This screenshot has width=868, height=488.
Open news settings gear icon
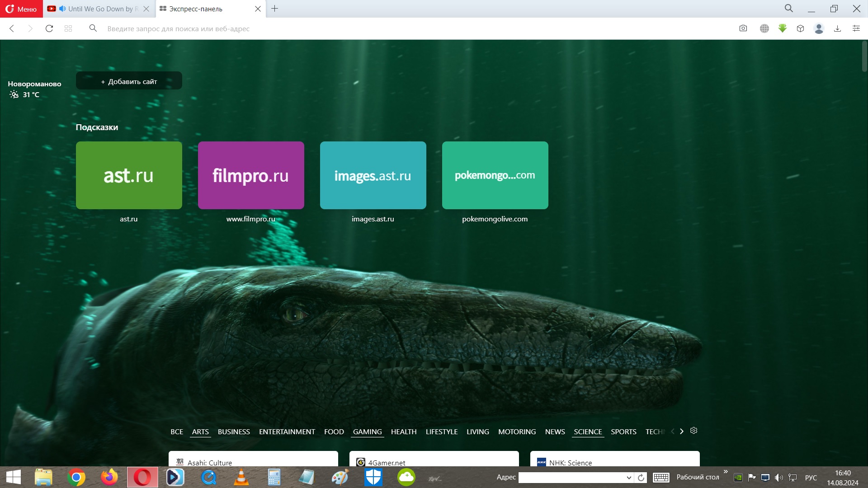[x=694, y=431]
